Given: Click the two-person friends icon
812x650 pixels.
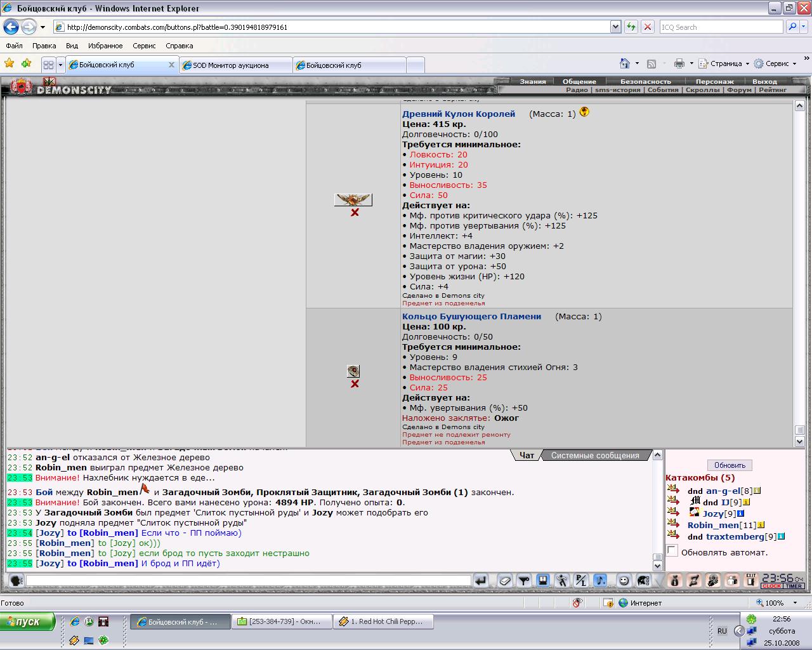Looking at the screenshot, I should pyautogui.click(x=732, y=580).
